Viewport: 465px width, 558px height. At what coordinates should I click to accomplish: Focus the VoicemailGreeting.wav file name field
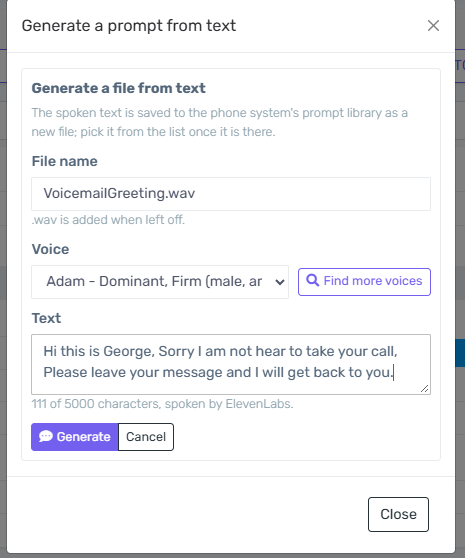(x=231, y=194)
